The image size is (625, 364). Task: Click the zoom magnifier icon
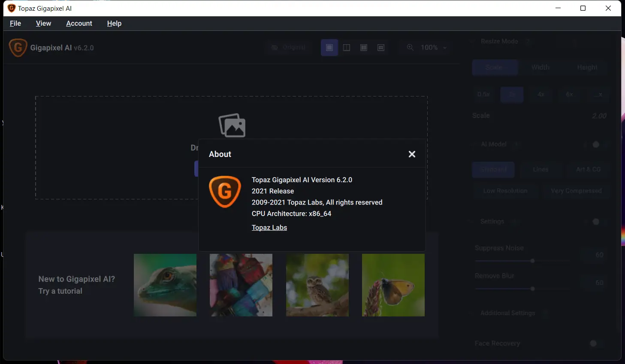(411, 48)
